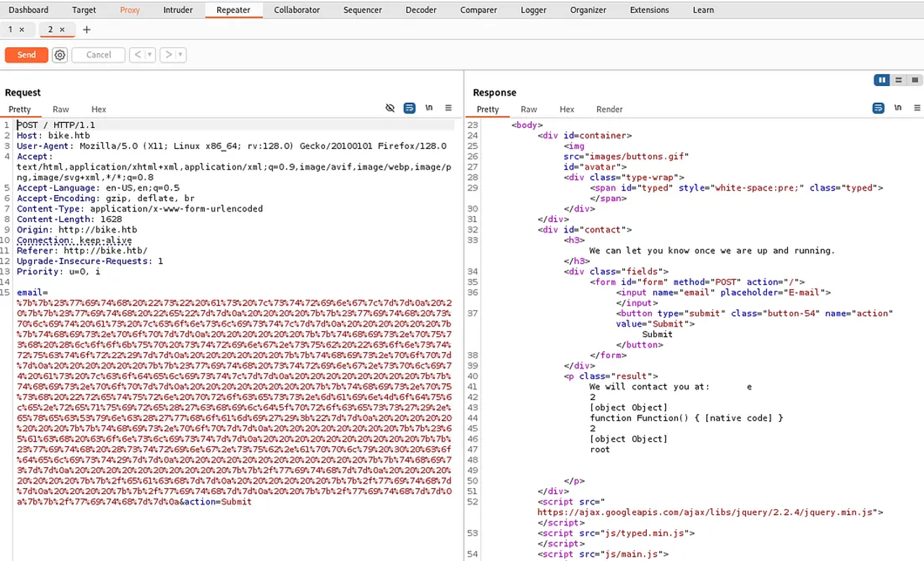Toggle word wrap icon in Request panel
This screenshot has width=924, height=561.
tap(409, 108)
